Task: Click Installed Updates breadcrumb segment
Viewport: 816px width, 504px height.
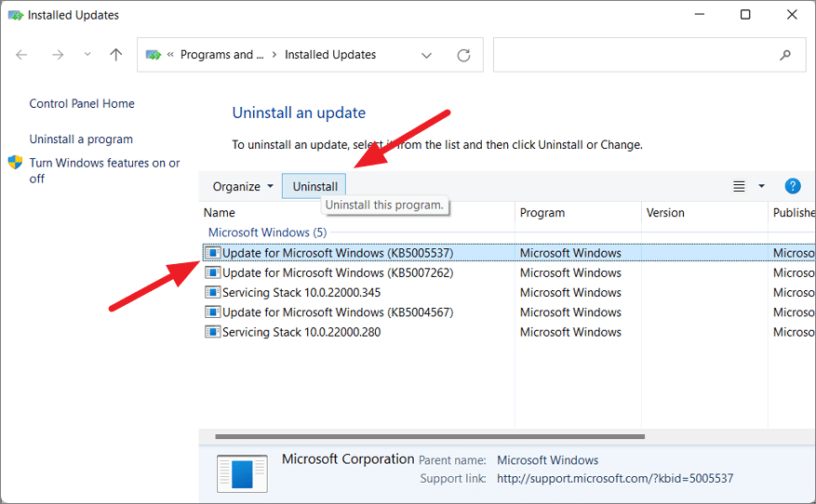Action: 330,55
